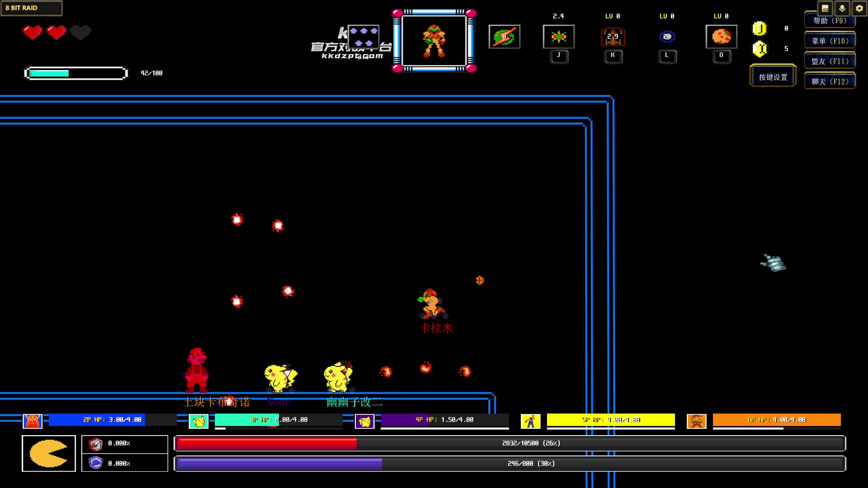Click the lower gold coin icon

click(759, 48)
